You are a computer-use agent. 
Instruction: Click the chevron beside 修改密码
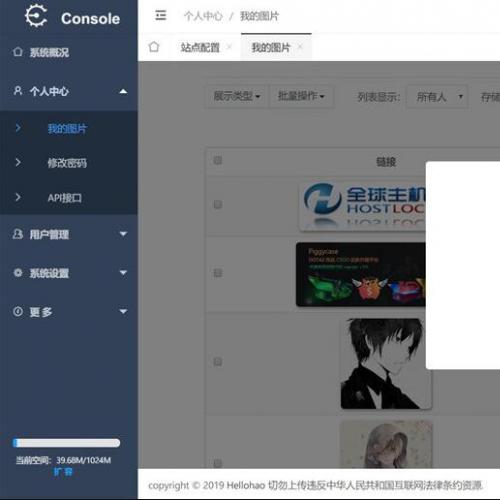point(18,162)
